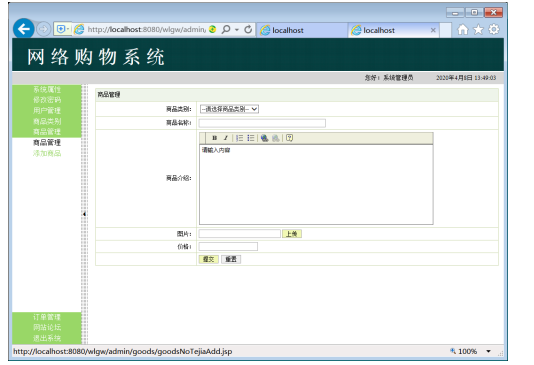Maximize the browser window
534x365 pixels.
click(474, 13)
